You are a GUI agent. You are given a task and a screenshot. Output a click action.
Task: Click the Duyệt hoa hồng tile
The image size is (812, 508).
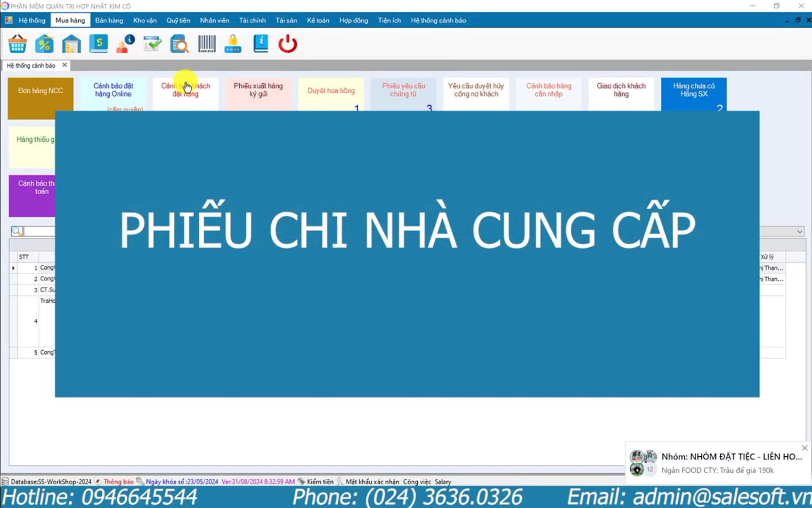click(331, 94)
